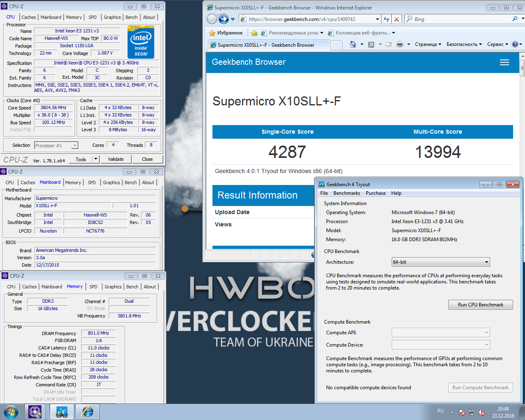Open the Purchase menu in Geekbench 4 Tryout
Screen dimensions: 525x420
tap(376, 193)
